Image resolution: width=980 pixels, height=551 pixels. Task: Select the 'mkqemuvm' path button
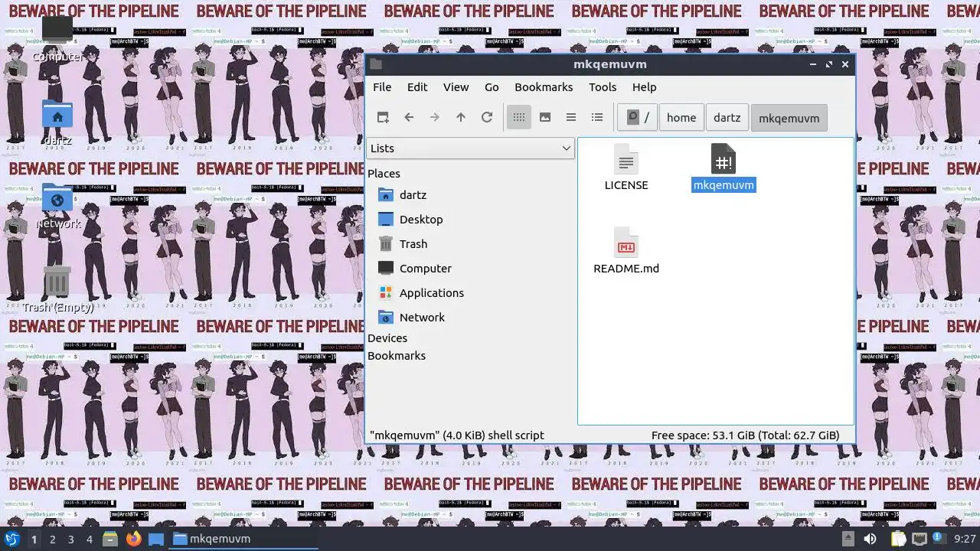point(789,118)
